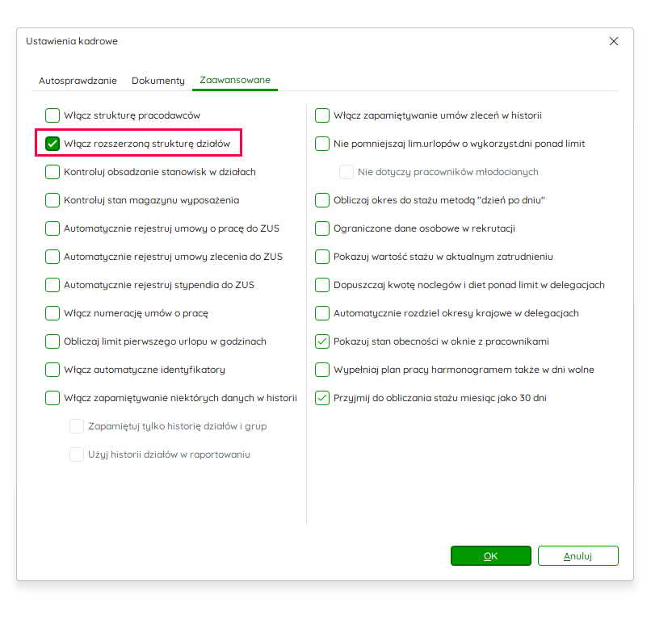Uncheck Przyjmij do obliczania stażu miesiąc jako 30 dni
Image resolution: width=672 pixels, height=628 pixels.
322,398
